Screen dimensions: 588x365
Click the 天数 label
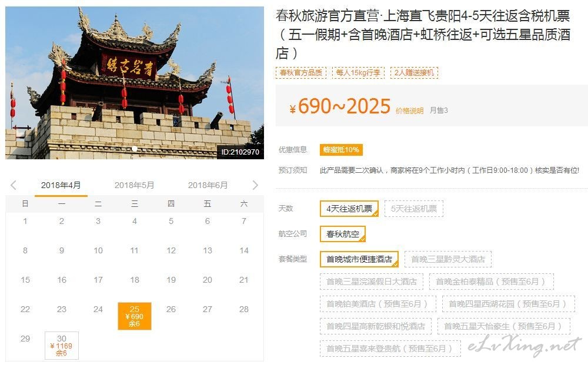tap(285, 208)
